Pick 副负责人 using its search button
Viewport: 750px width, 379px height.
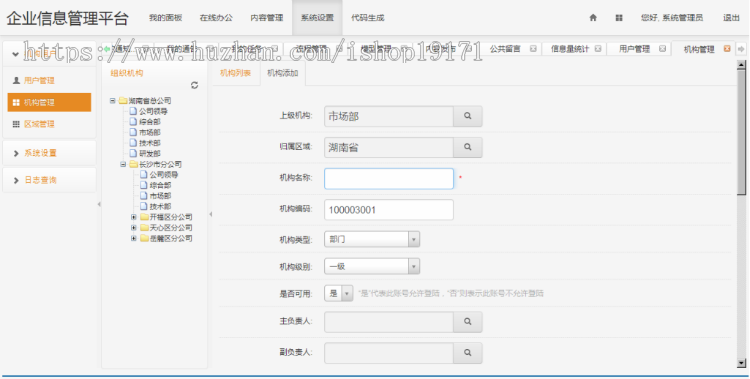[x=468, y=353]
